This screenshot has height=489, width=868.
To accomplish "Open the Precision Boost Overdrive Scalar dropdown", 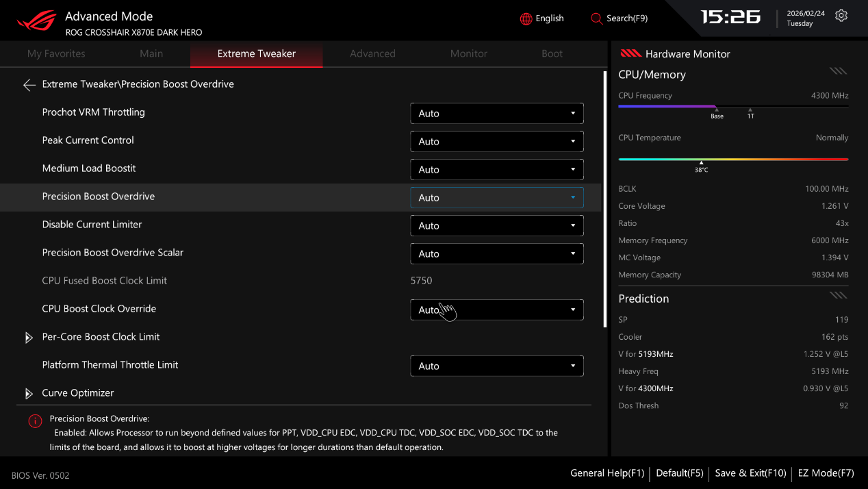I will (496, 254).
